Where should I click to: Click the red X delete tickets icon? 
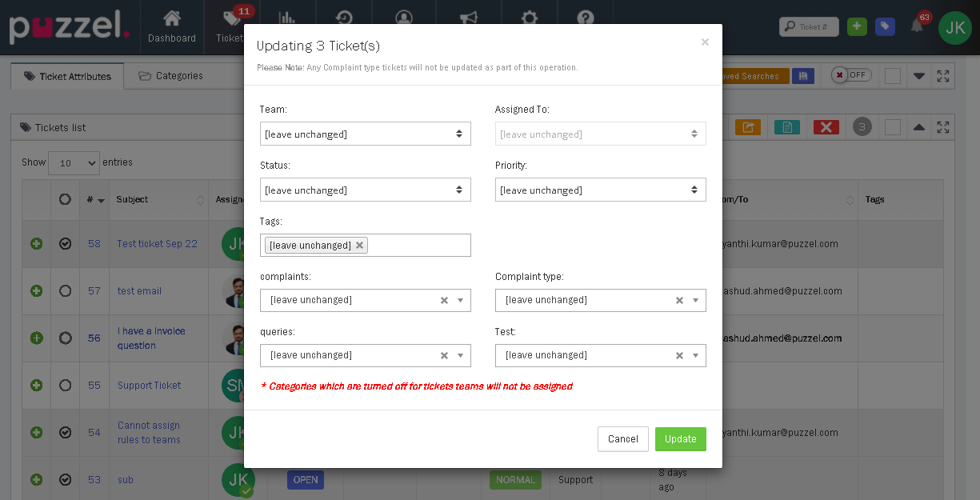pyautogui.click(x=826, y=127)
